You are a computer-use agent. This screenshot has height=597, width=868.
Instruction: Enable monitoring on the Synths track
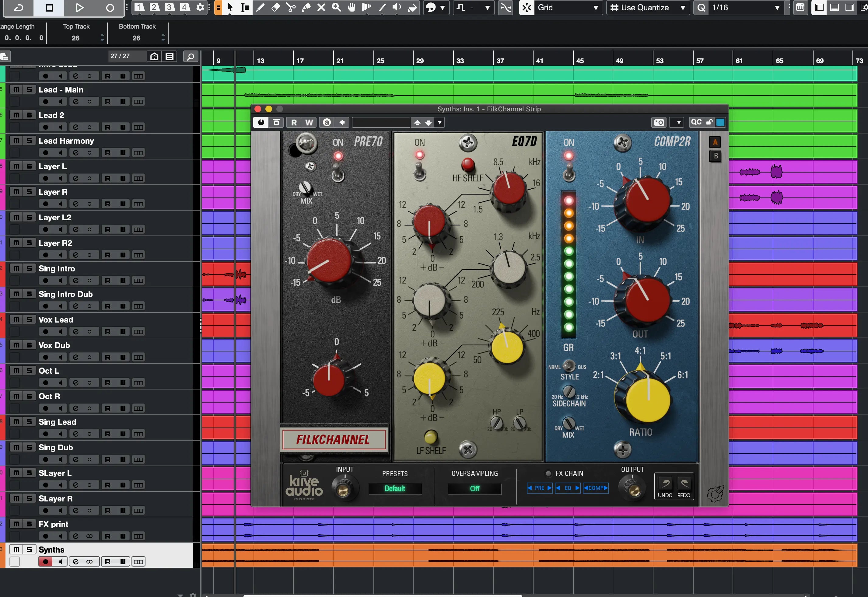tap(60, 561)
